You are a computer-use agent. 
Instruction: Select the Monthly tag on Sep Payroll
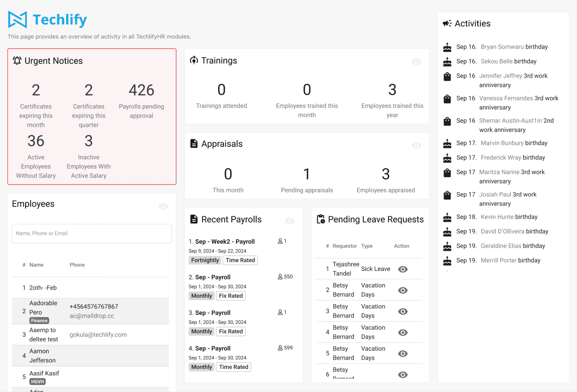[201, 296]
